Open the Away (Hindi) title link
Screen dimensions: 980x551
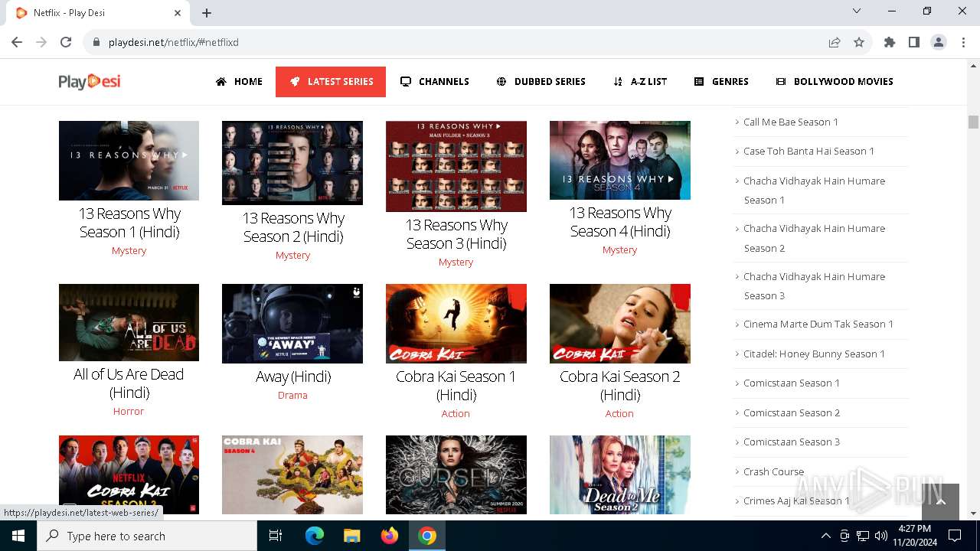coord(293,377)
